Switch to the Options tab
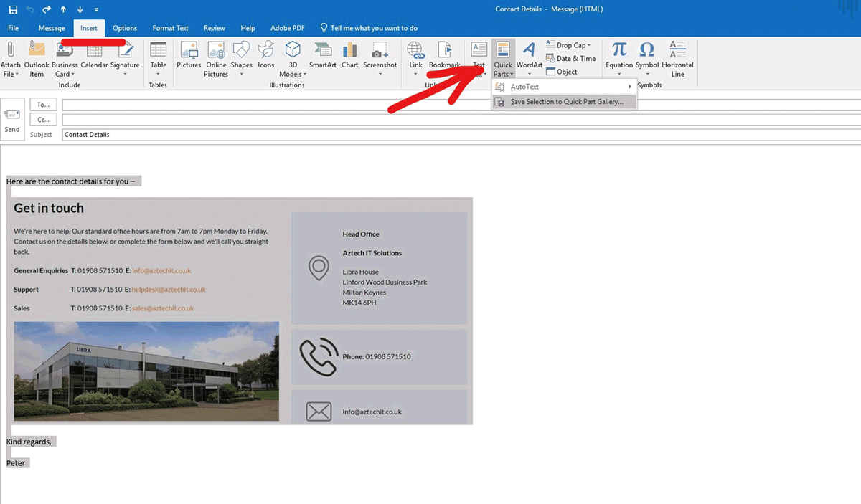This screenshot has height=504, width=861. click(x=125, y=28)
